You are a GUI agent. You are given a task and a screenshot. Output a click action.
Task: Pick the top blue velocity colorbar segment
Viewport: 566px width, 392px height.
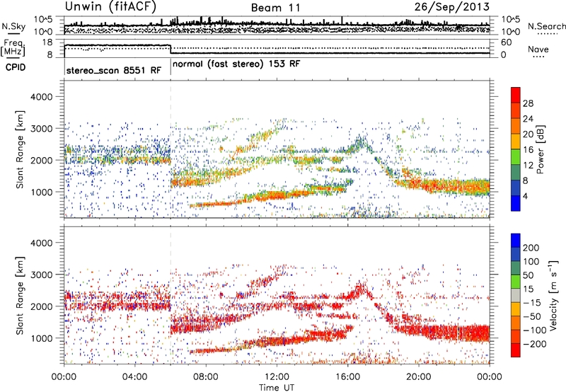(516, 241)
